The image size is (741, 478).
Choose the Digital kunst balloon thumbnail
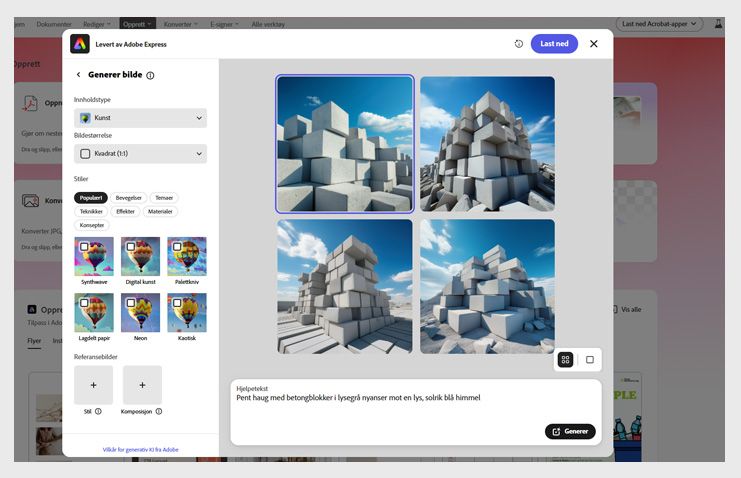click(140, 256)
